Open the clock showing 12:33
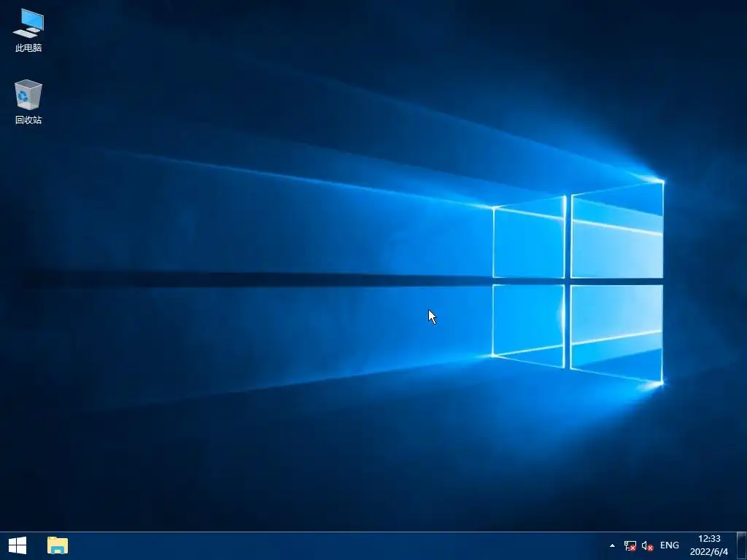747x560 pixels. [x=709, y=545]
